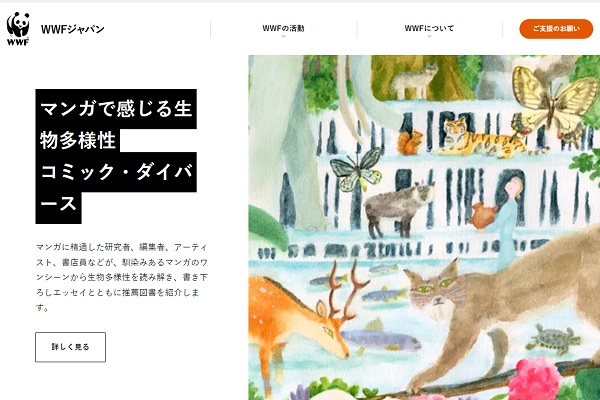Click the watercolor hero illustration
This screenshot has width=600, height=400.
click(x=424, y=227)
